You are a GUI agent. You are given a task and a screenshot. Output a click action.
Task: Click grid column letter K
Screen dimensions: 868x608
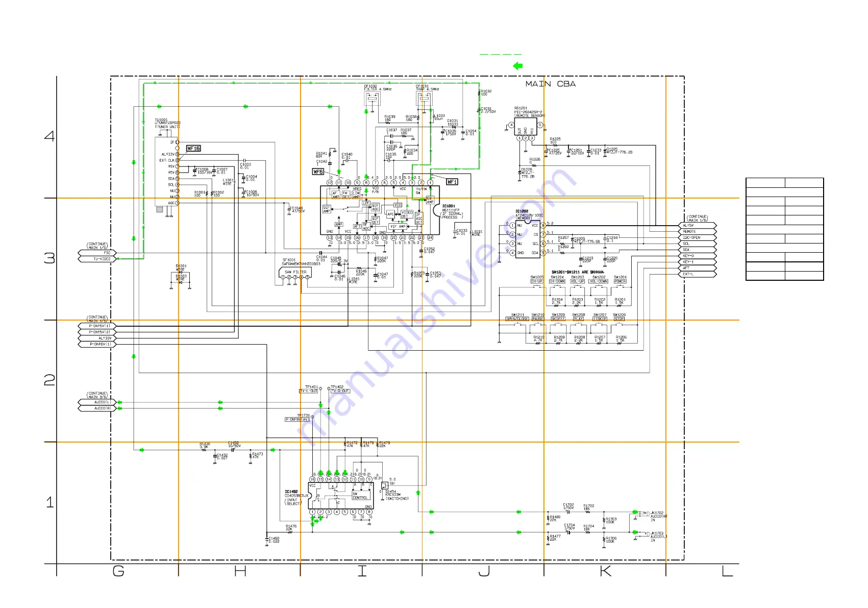click(x=606, y=571)
